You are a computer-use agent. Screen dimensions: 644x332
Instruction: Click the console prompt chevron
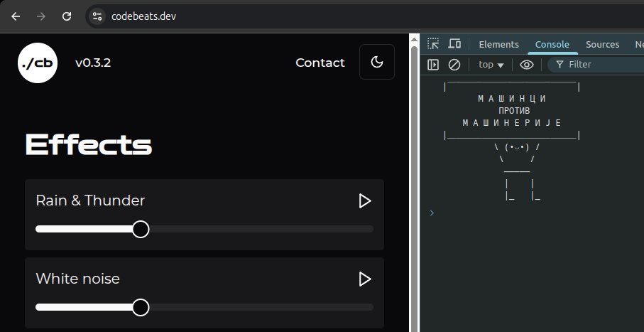[x=432, y=213]
